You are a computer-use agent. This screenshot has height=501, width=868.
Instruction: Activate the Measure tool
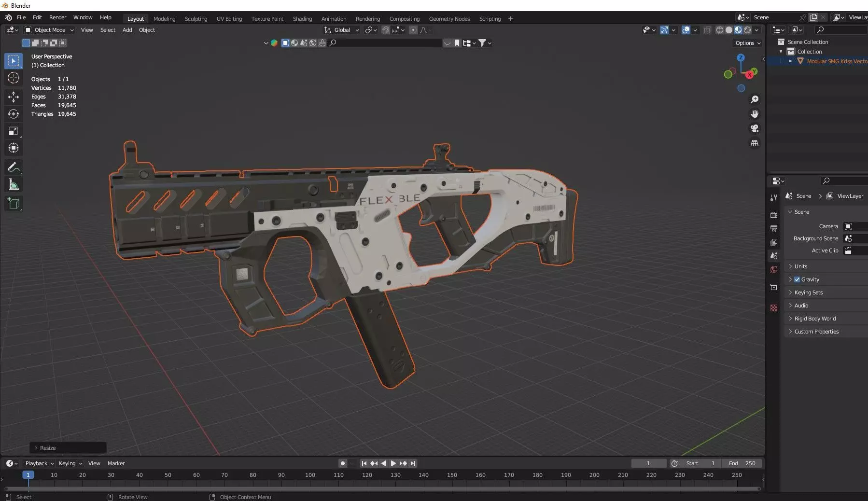click(14, 184)
